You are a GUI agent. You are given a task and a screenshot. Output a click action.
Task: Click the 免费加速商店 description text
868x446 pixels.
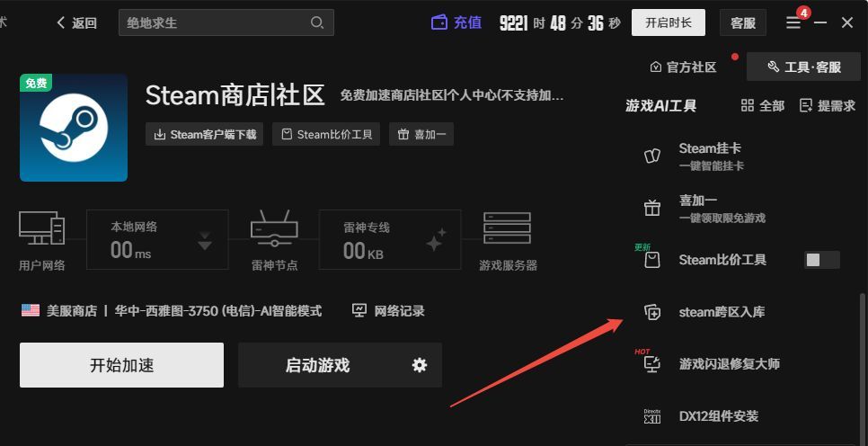click(x=452, y=96)
